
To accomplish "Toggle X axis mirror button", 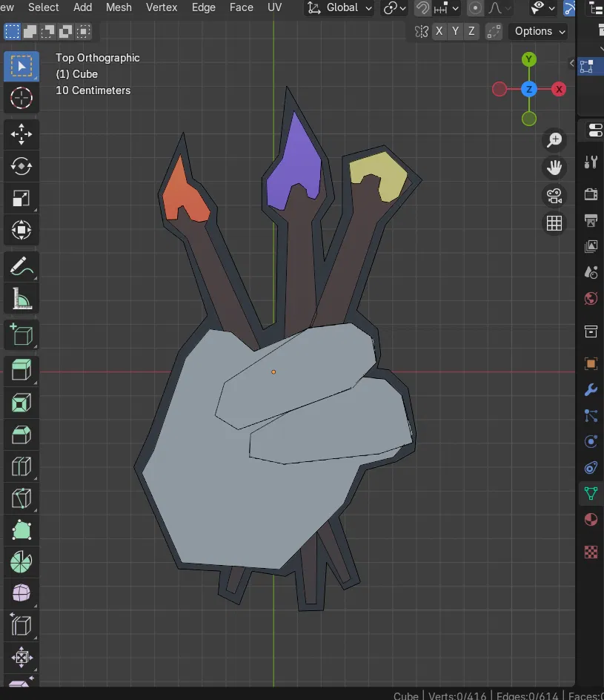I will click(x=439, y=31).
